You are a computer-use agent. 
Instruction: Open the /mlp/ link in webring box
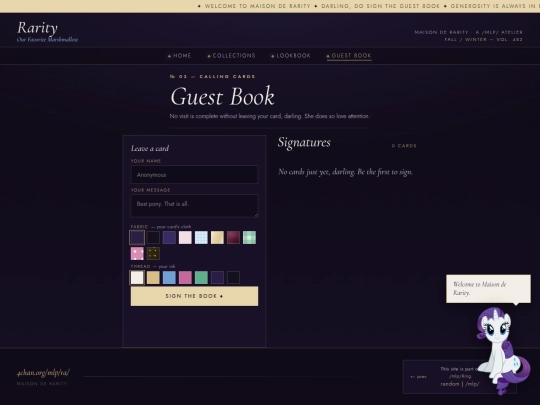[x=472, y=384]
